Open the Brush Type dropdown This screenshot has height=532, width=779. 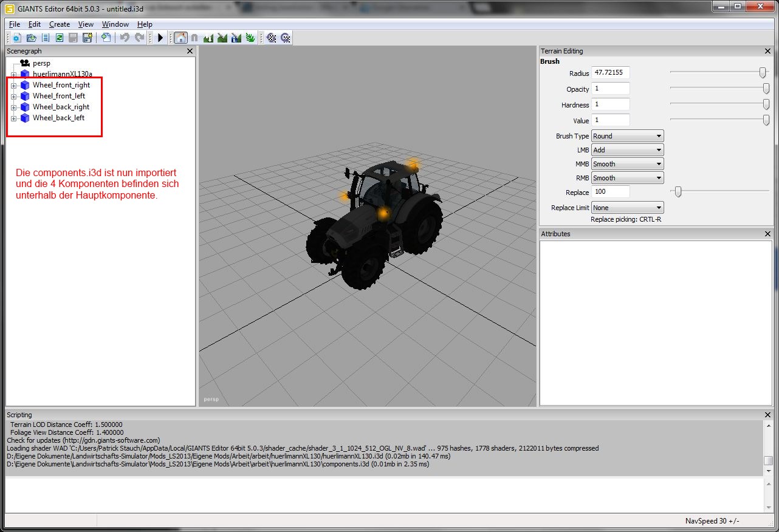coord(627,136)
